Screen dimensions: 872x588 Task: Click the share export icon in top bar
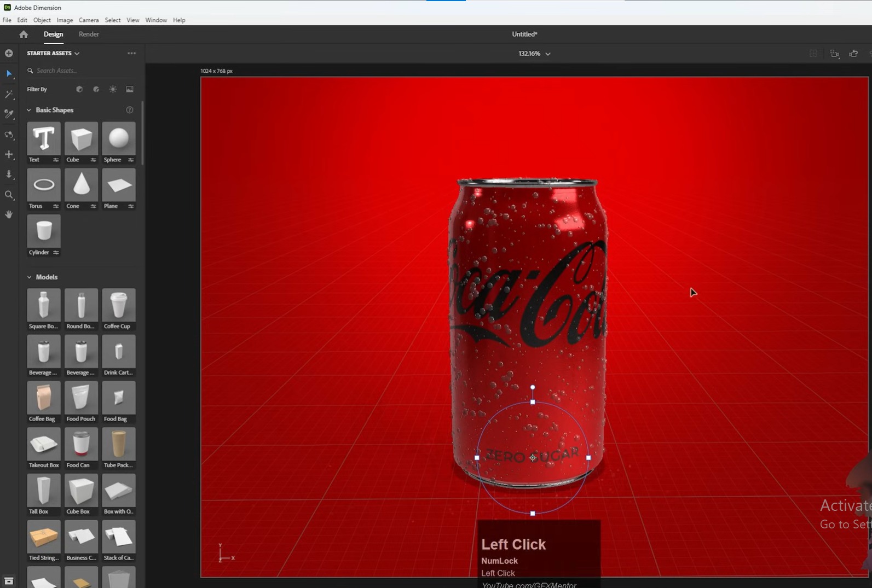pos(853,54)
